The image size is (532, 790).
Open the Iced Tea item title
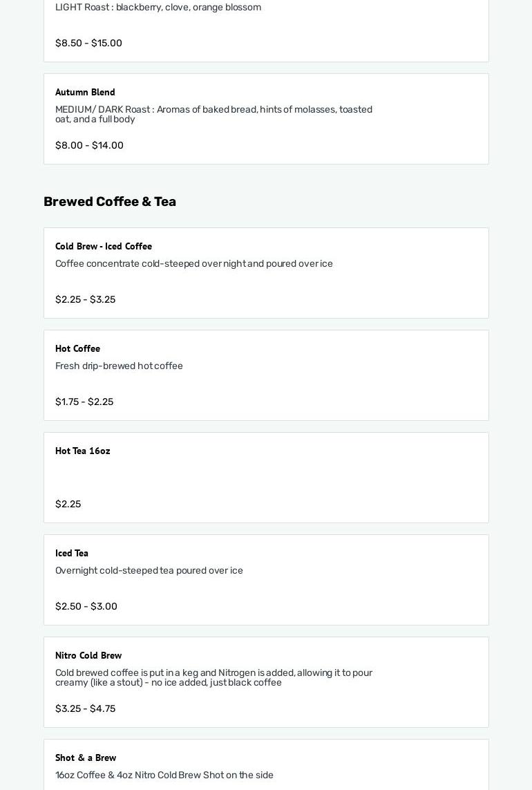click(x=72, y=554)
